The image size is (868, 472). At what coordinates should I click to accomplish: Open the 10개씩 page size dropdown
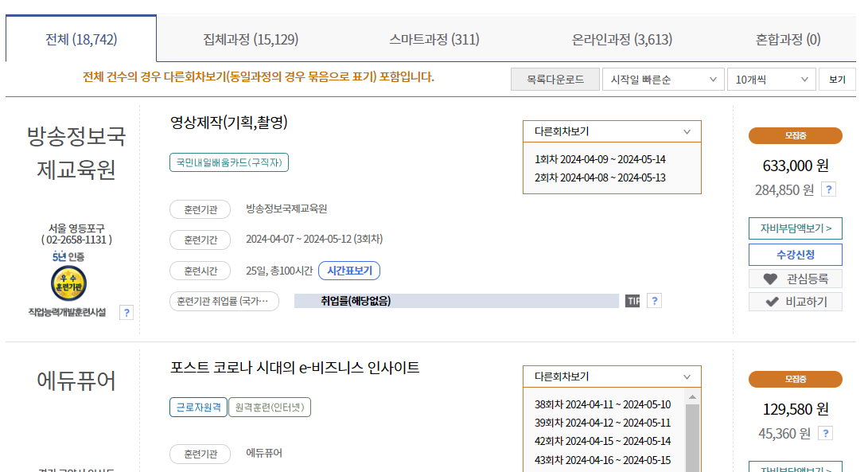click(771, 80)
